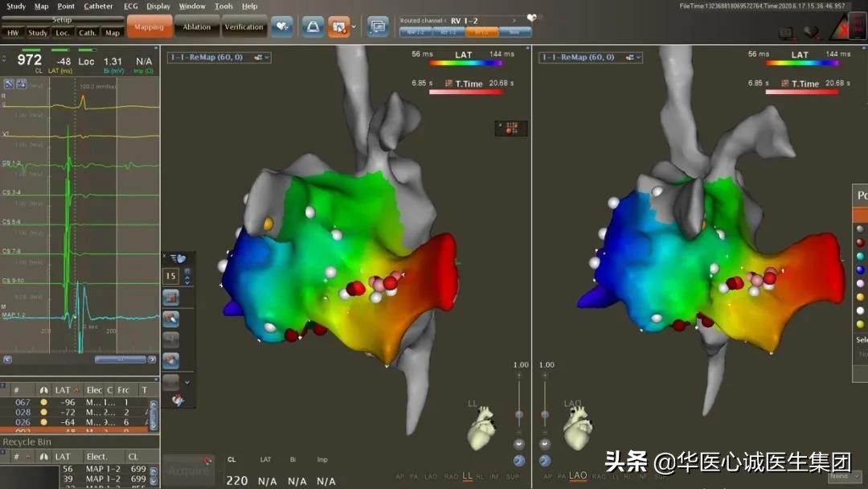
Task: Sort points by LAT column header
Action: [66, 390]
